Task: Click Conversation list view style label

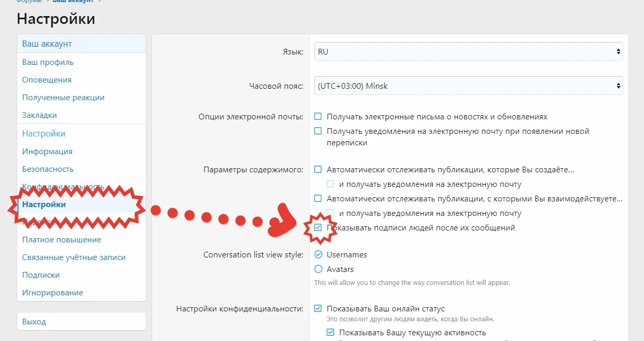Action: [x=253, y=255]
